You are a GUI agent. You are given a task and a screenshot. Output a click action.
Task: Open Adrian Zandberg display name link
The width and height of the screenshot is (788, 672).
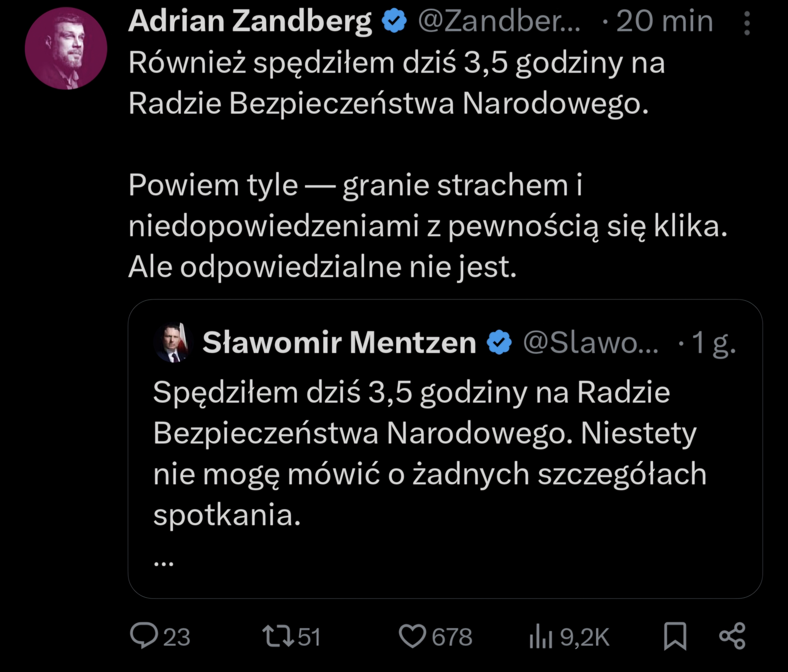pyautogui.click(x=250, y=22)
